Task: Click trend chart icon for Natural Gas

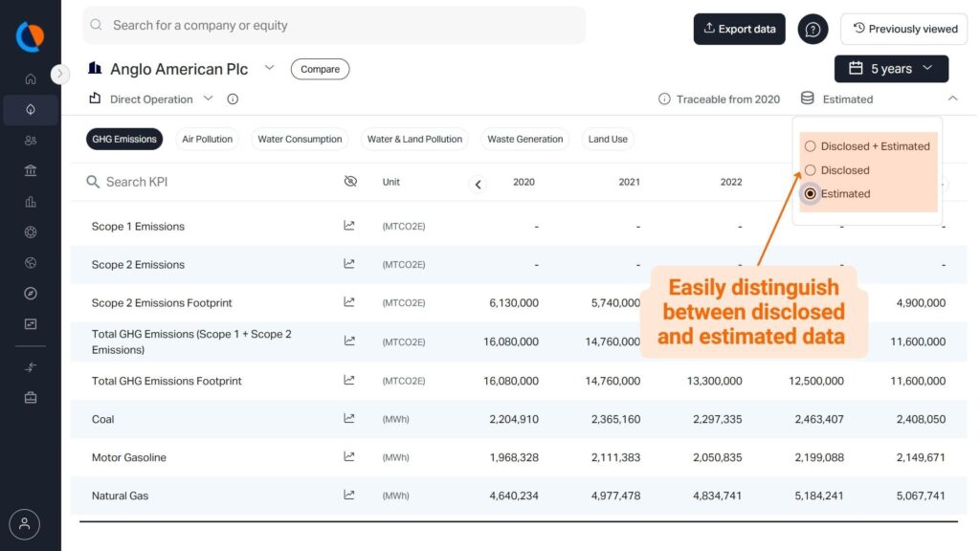Action: click(x=349, y=496)
